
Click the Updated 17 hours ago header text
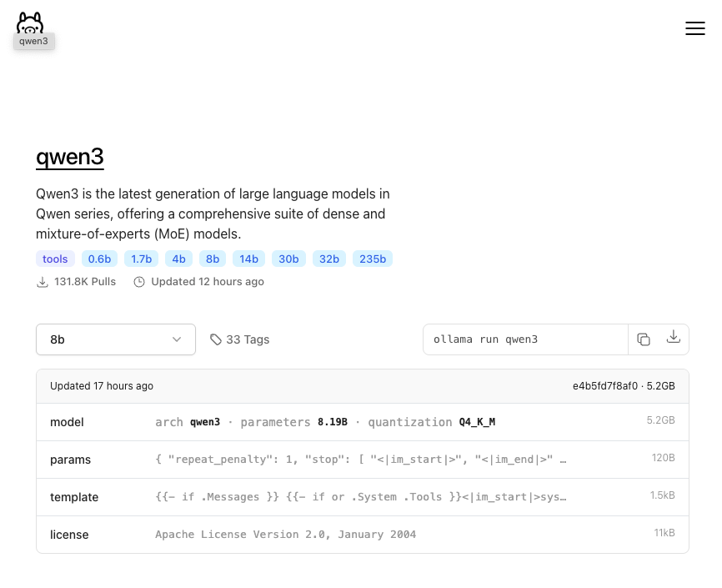click(102, 386)
